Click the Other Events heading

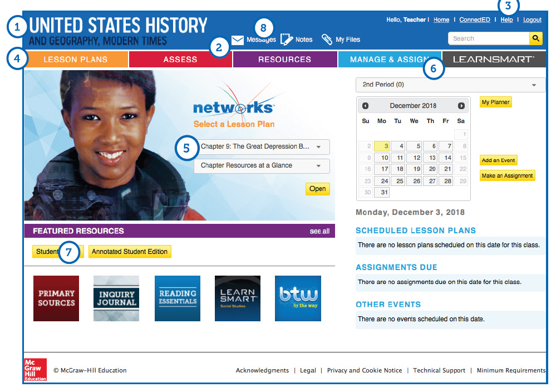point(388,305)
